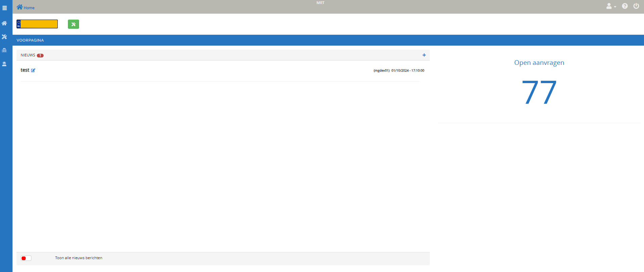The image size is (644, 272).
Task: Click the house icon in the left sidebar
Action: 4,23
